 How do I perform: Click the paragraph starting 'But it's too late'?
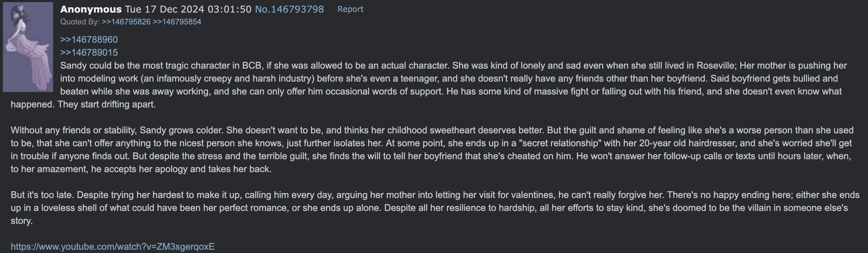(x=435, y=208)
